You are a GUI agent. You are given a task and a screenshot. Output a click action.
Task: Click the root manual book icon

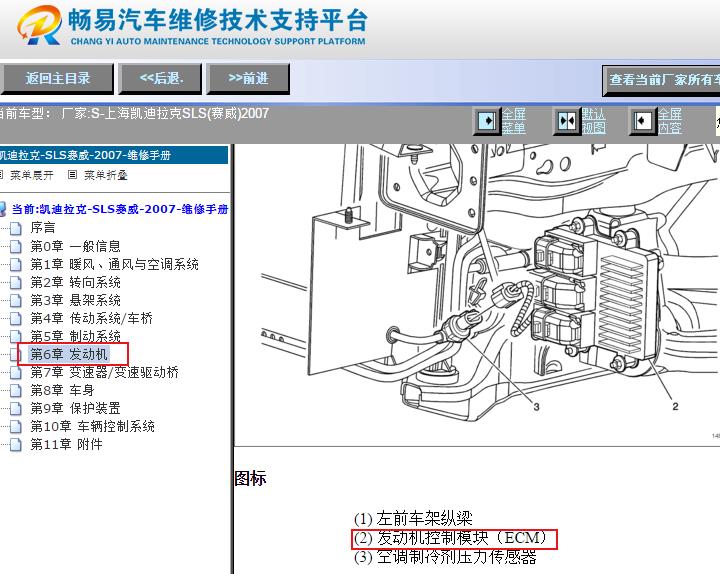(2, 209)
